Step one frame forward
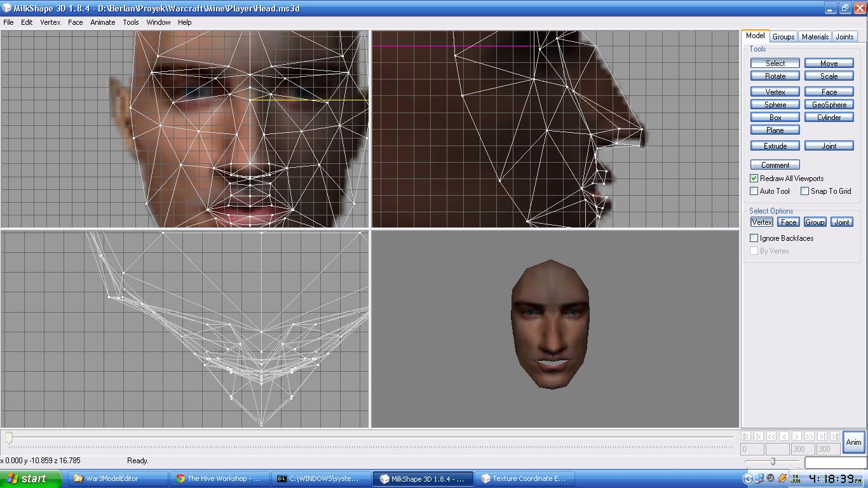The height and width of the screenshot is (488, 868). (x=797, y=436)
